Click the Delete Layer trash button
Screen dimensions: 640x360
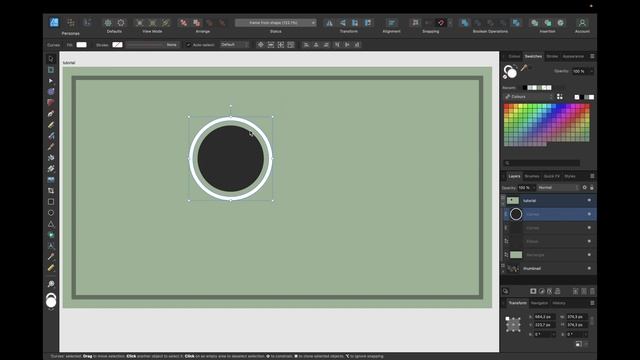(592, 291)
